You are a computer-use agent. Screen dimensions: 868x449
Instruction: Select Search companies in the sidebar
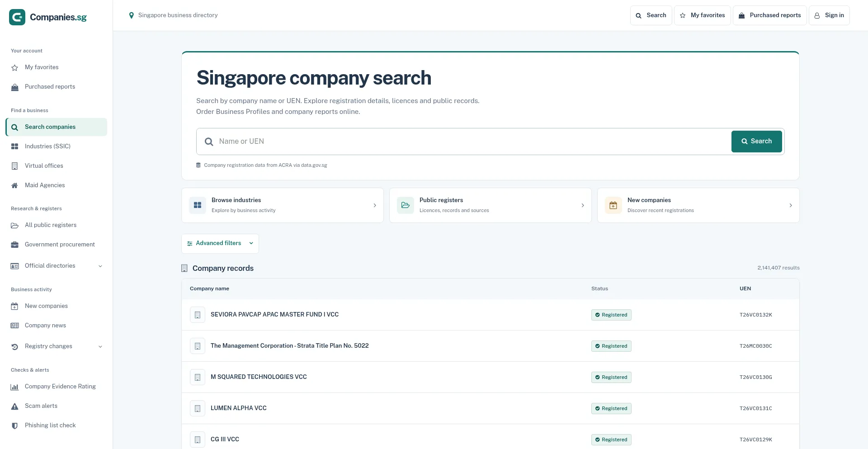pyautogui.click(x=57, y=127)
